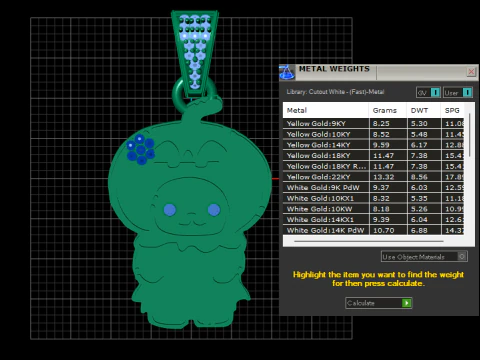The height and width of the screenshot is (360, 480).
Task: Select the Yellow Gold:18KY row
Action: (373, 155)
